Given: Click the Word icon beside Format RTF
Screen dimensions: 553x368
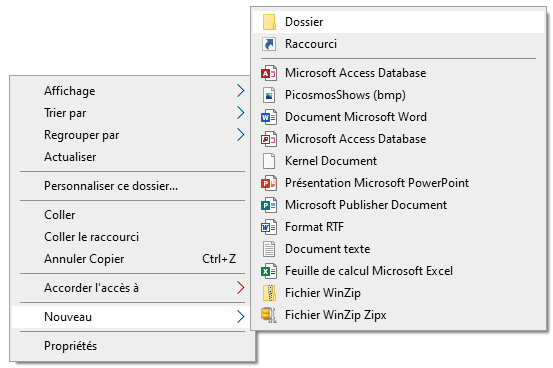Looking at the screenshot, I should (269, 227).
